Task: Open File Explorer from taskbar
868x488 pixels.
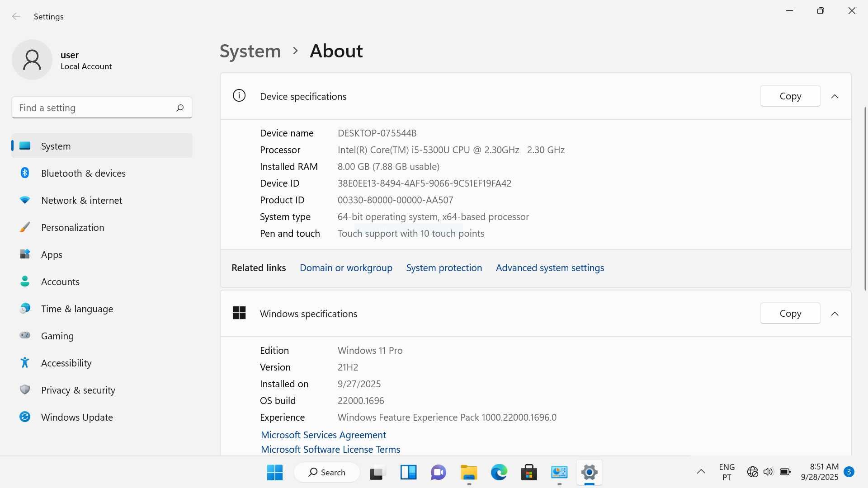Action: [469, 473]
